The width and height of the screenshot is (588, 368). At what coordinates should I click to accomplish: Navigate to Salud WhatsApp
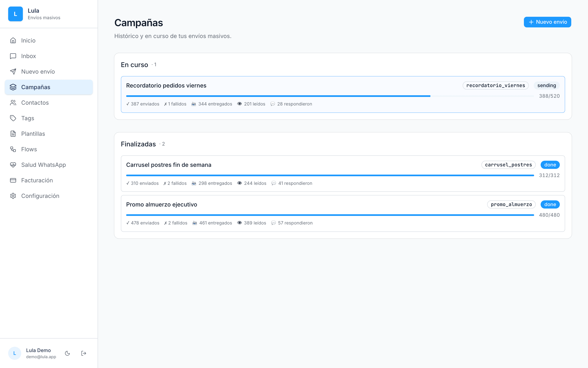pos(49,165)
